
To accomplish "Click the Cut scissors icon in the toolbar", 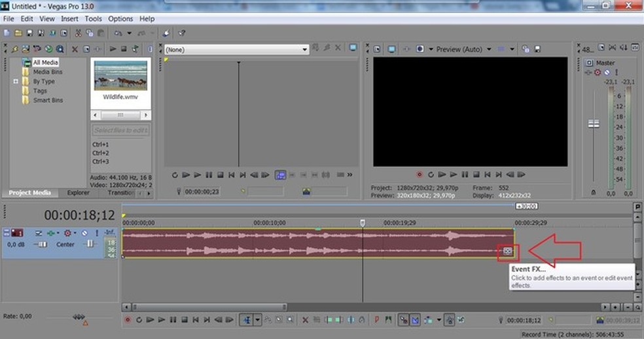I will coord(78,33).
